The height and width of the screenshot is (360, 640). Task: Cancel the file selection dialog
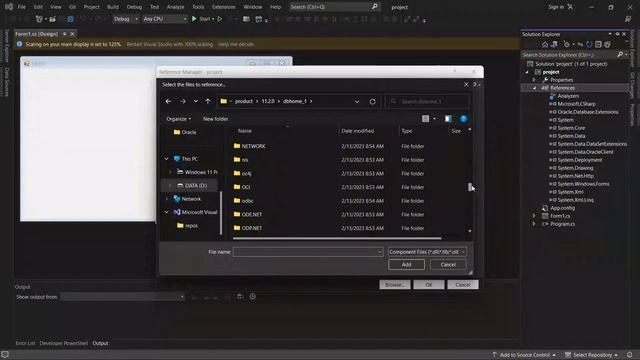448,264
